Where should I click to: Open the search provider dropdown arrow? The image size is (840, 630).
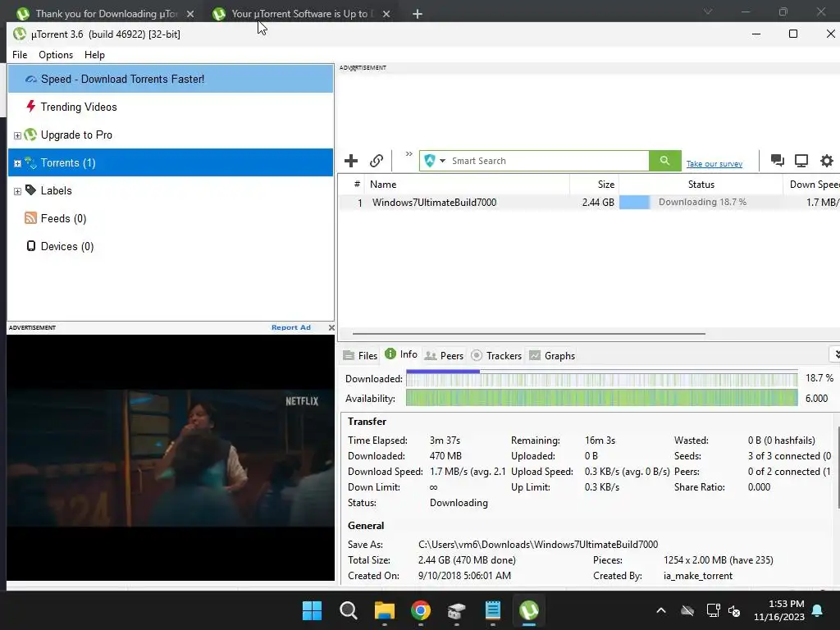442,161
